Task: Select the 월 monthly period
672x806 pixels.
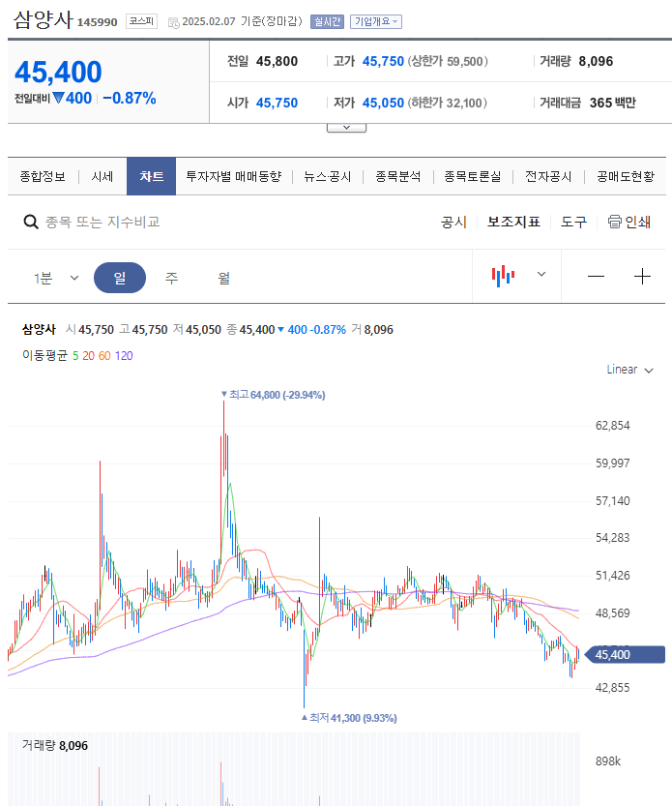Action: [x=224, y=278]
